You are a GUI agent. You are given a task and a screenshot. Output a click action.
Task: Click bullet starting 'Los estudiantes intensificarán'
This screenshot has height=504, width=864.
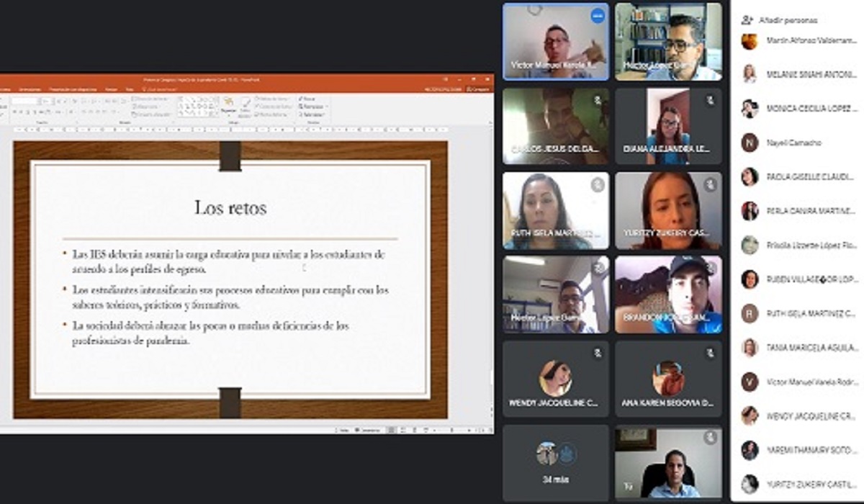(230, 297)
